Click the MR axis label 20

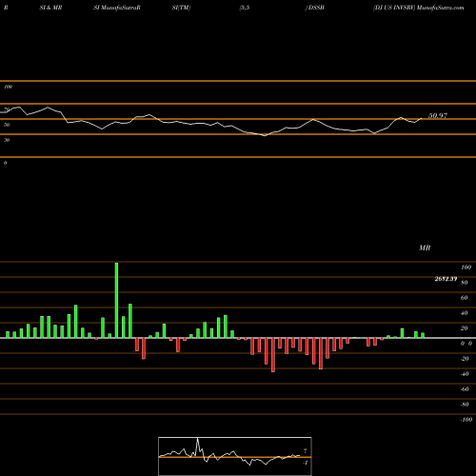point(465,328)
